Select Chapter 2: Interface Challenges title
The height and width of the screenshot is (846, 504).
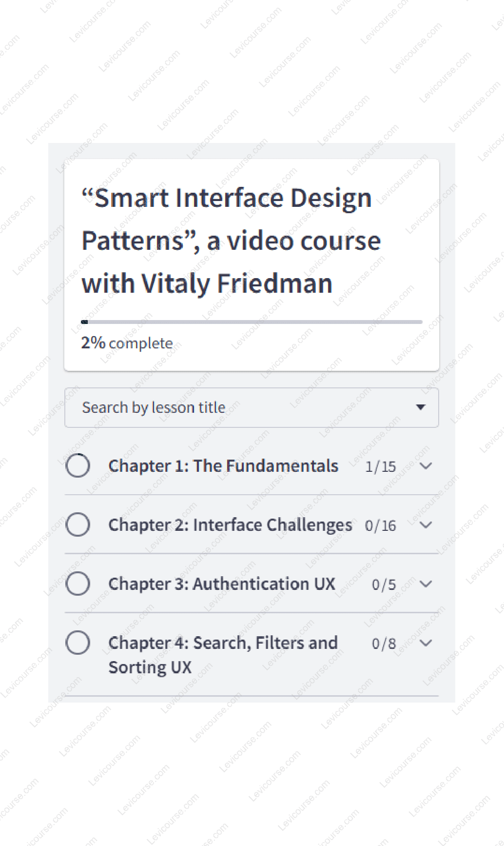[x=230, y=525]
